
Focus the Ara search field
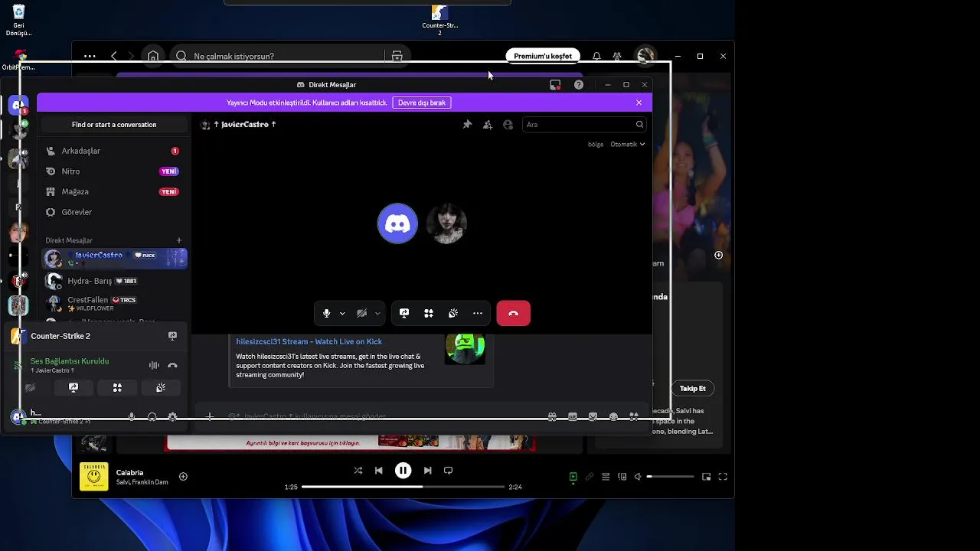point(586,125)
